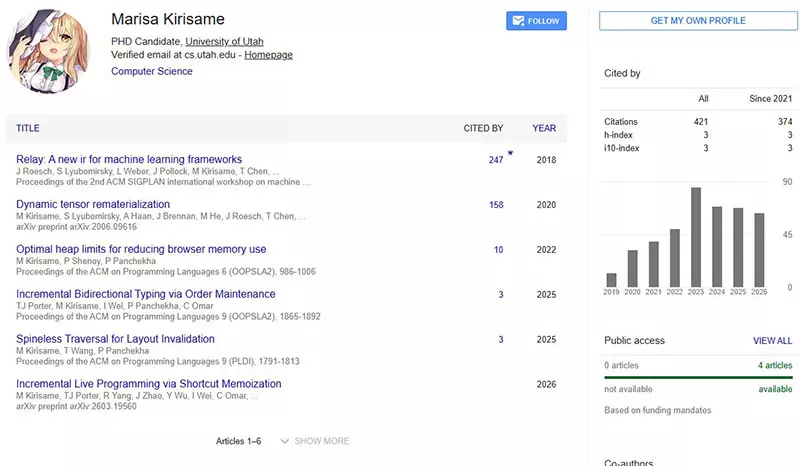
Task: Click the envelope icon on Follow button
Action: (x=518, y=21)
